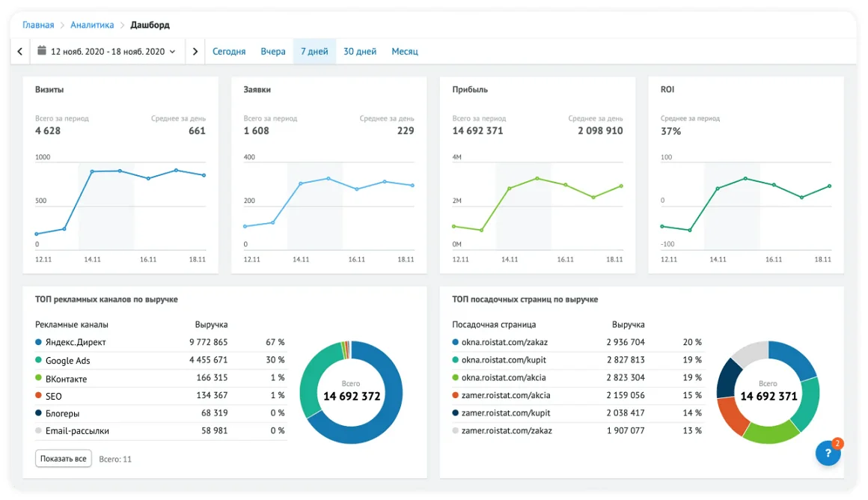Image resolution: width=868 pixels, height=500 pixels.
Task: Select the Сегодня period tab
Action: point(229,52)
